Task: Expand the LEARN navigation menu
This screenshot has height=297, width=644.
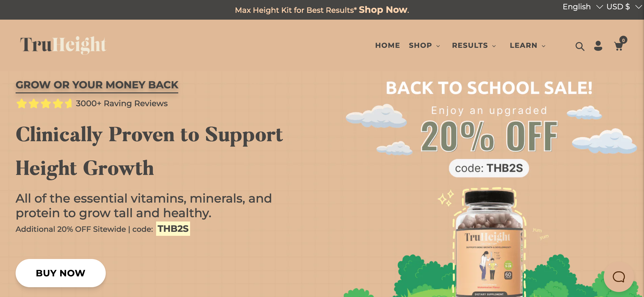Action: point(527,46)
